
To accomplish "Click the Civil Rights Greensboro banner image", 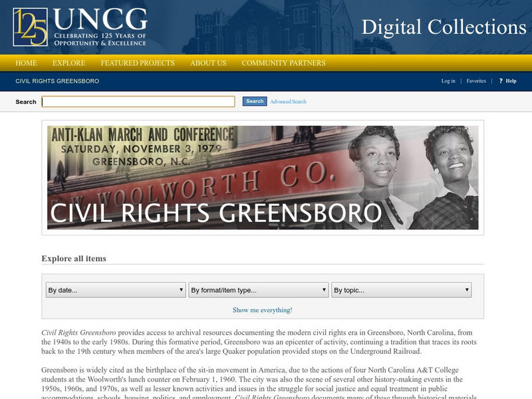I will 263,178.
